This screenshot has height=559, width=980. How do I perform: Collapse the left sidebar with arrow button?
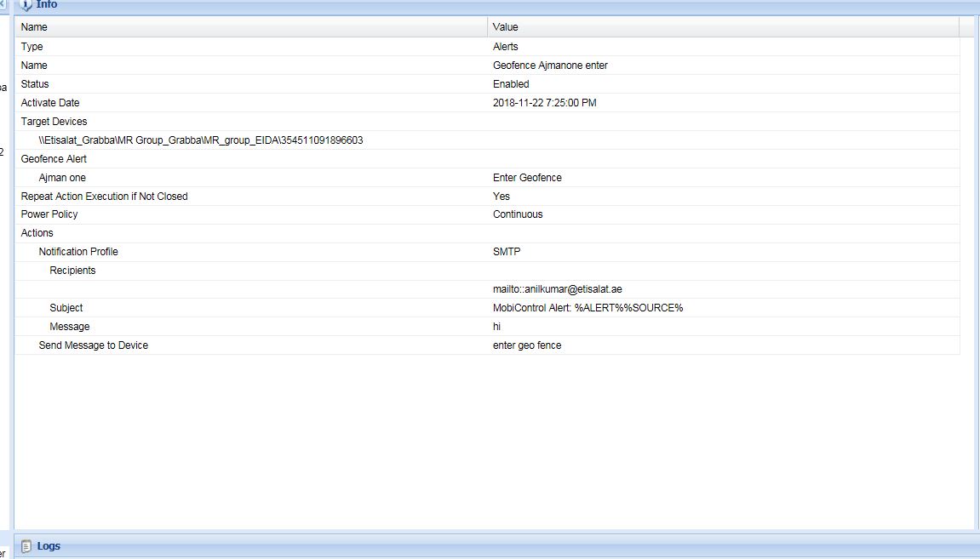click(x=3, y=4)
